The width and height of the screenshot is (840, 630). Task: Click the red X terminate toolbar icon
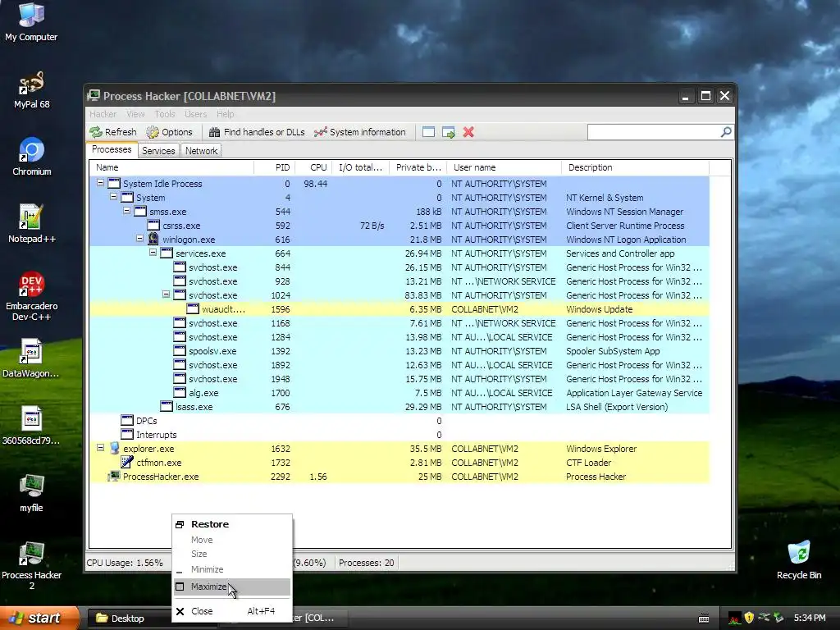pos(468,132)
